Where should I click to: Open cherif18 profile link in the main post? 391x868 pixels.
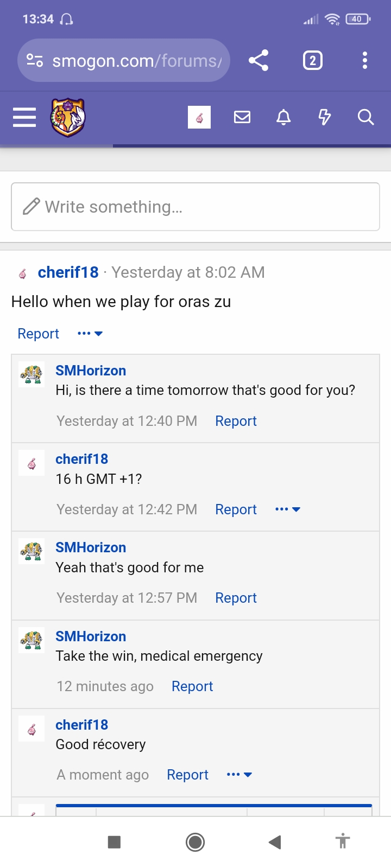(68, 272)
